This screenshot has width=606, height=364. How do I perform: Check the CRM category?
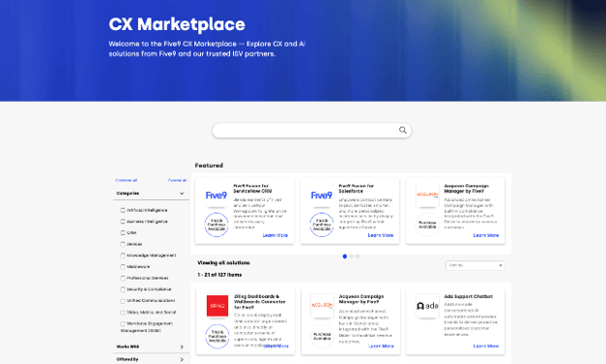[123, 233]
